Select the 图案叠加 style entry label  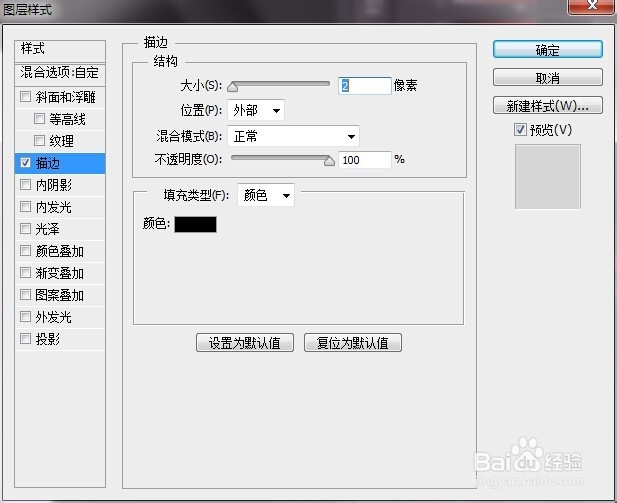60,295
